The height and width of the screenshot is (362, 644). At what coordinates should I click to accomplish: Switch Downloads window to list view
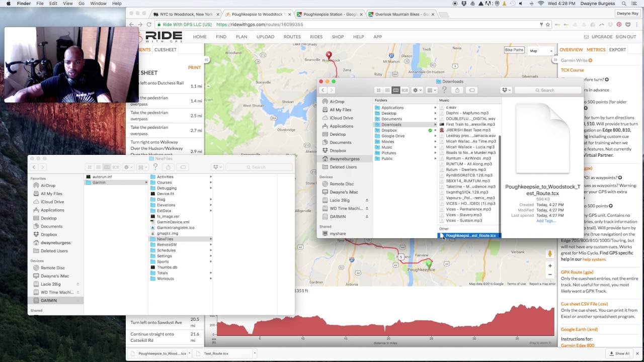[x=387, y=90]
